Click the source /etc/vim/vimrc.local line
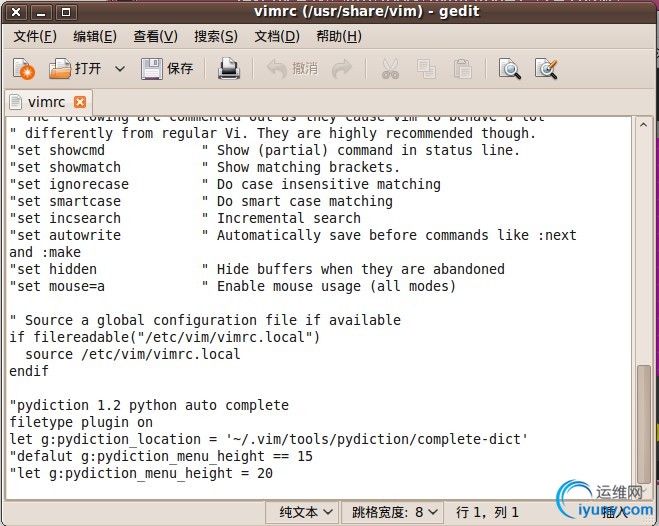This screenshot has width=659, height=526. coord(133,354)
